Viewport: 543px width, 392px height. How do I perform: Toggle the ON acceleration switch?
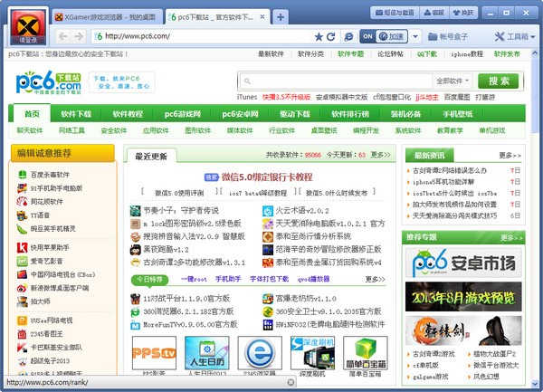coord(367,36)
